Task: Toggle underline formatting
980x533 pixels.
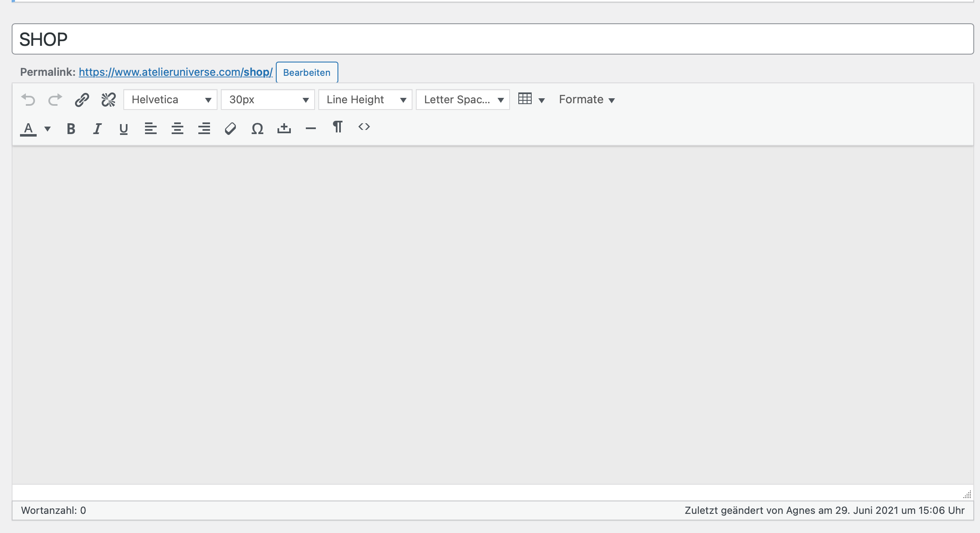Action: coord(123,129)
